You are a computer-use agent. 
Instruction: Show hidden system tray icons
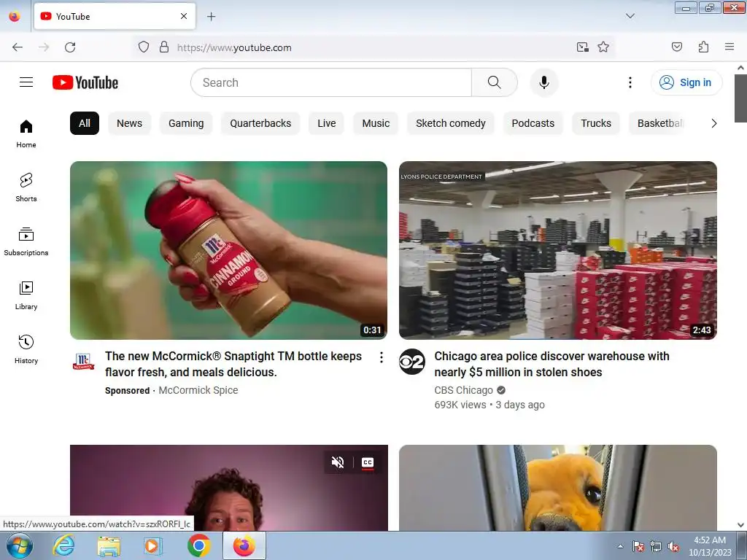tap(620, 546)
